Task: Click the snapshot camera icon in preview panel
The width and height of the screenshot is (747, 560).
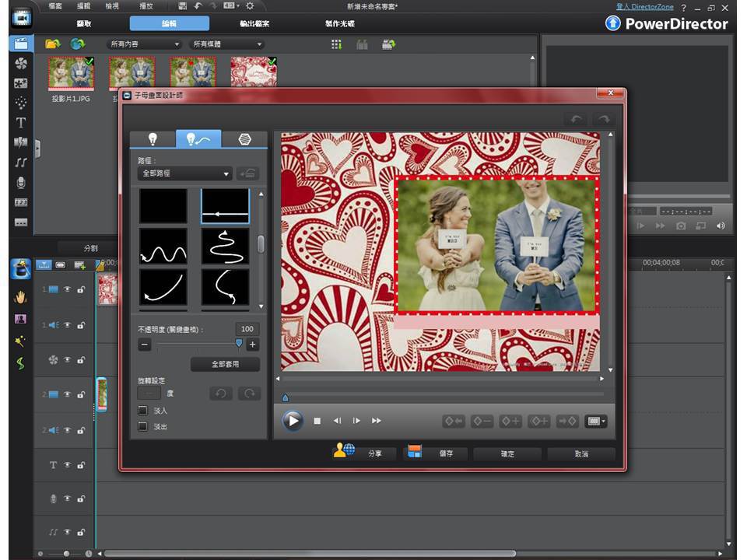Action: pyautogui.click(x=681, y=226)
